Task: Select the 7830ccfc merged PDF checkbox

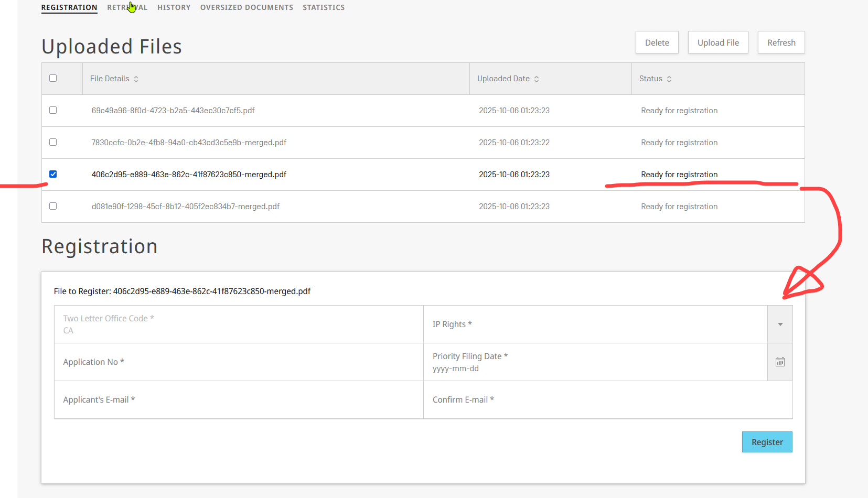Action: coord(53,143)
